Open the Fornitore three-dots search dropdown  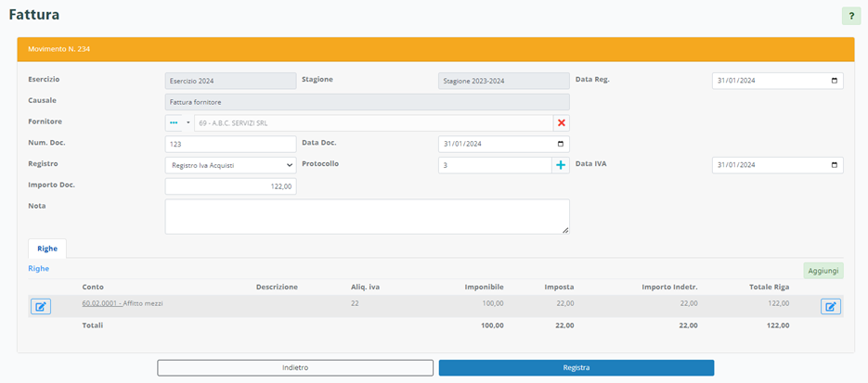coord(178,122)
